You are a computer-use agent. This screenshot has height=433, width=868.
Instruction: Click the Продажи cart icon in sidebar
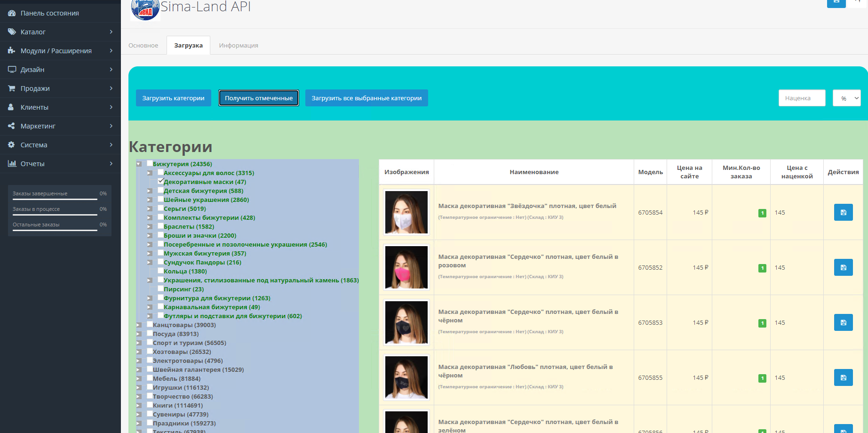pyautogui.click(x=12, y=88)
